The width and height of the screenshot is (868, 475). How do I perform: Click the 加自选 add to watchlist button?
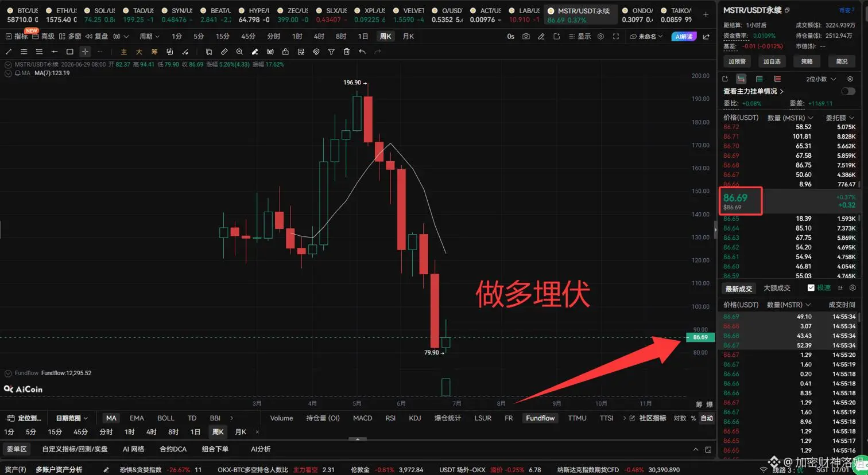click(x=772, y=61)
